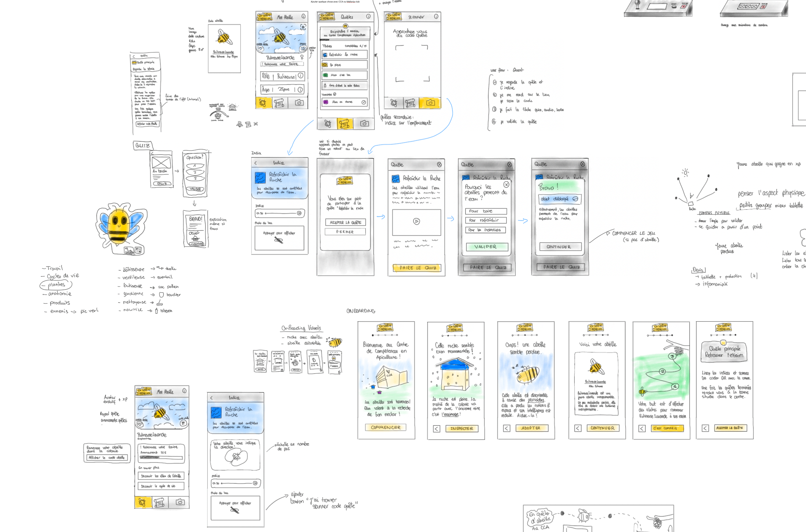Click PHOTO camera icon on bee picture
806x532 pixels.
click(x=303, y=49)
